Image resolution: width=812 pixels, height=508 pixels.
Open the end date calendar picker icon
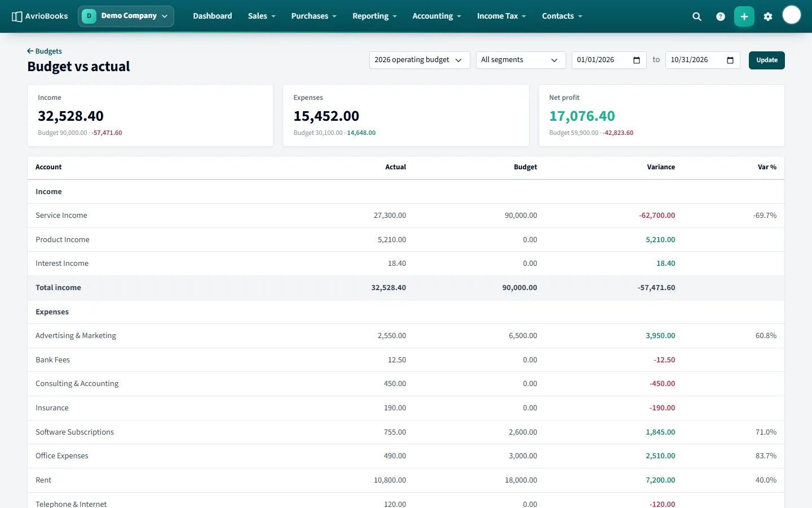tap(730, 60)
